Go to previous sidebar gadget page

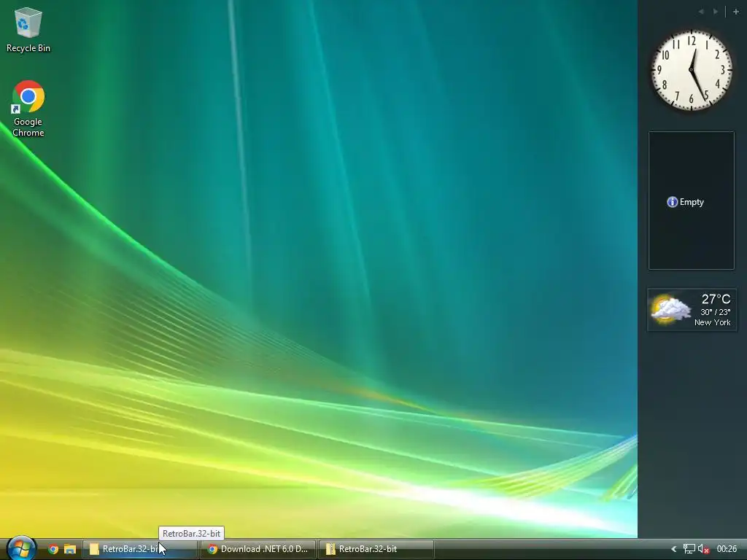point(701,12)
